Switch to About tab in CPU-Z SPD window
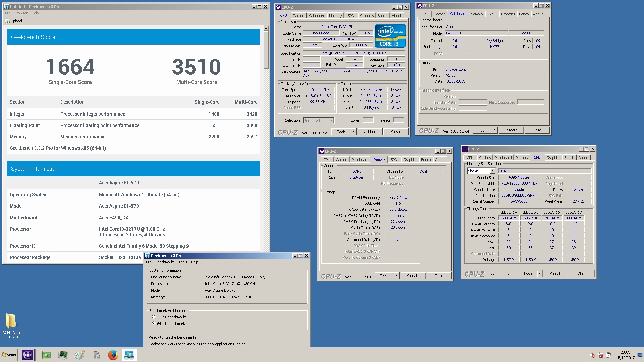Screen dimensions: 644x362 583,158
